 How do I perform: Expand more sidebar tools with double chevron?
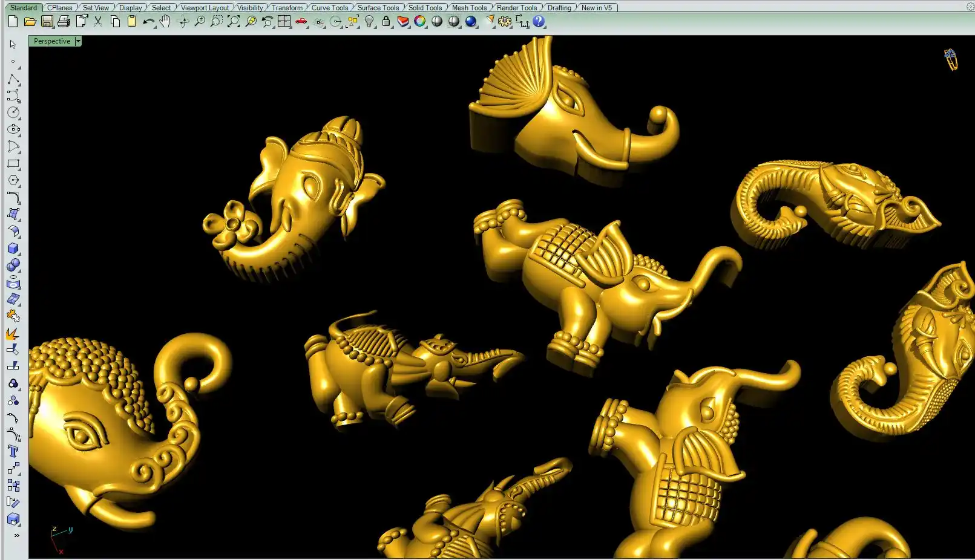16,535
